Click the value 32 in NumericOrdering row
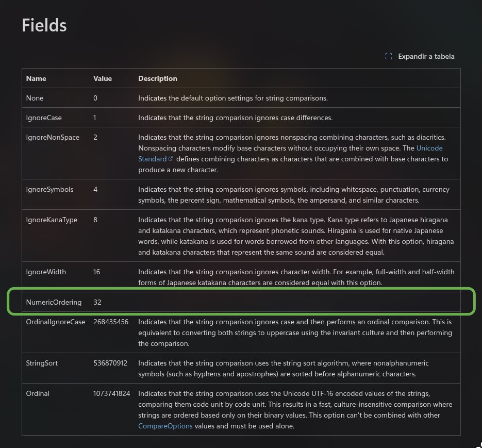482x448 pixels. [97, 302]
